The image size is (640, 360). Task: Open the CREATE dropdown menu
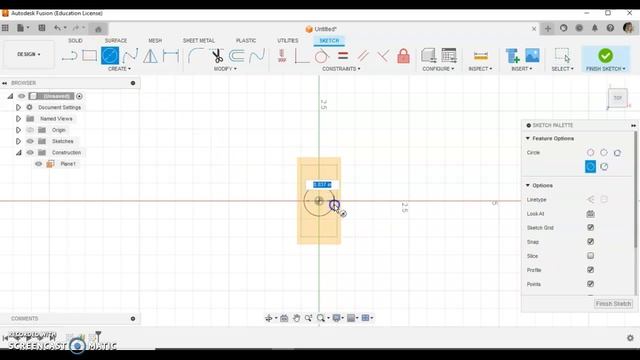(x=119, y=69)
